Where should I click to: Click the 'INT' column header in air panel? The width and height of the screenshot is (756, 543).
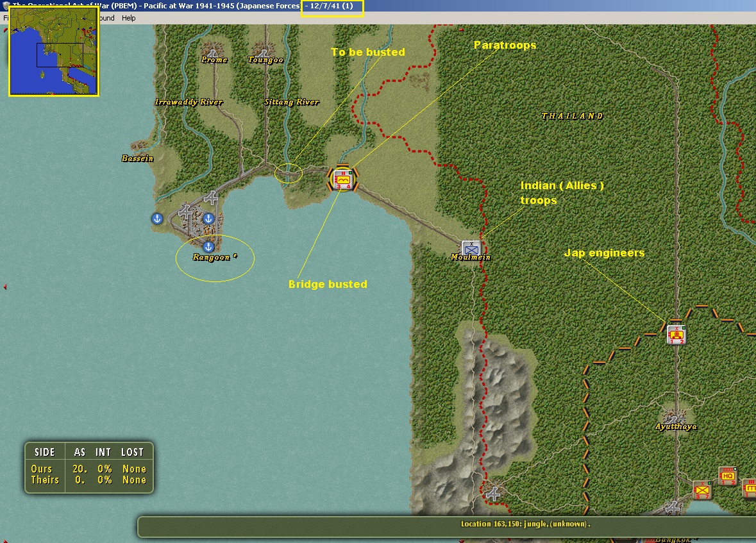(103, 452)
